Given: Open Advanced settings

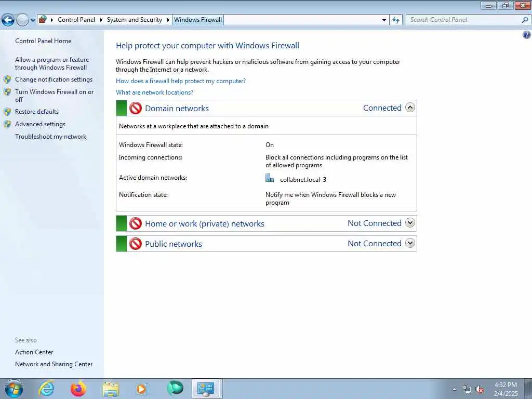Looking at the screenshot, I should 40,124.
